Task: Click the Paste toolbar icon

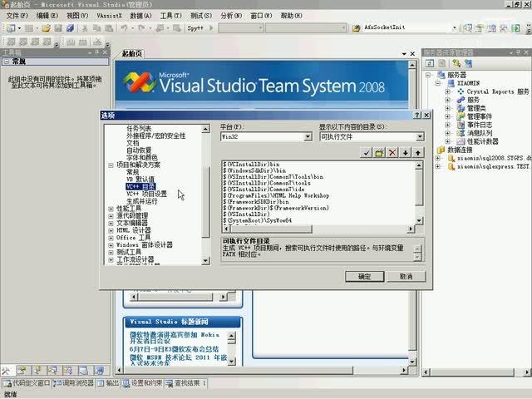Action: [x=109, y=28]
